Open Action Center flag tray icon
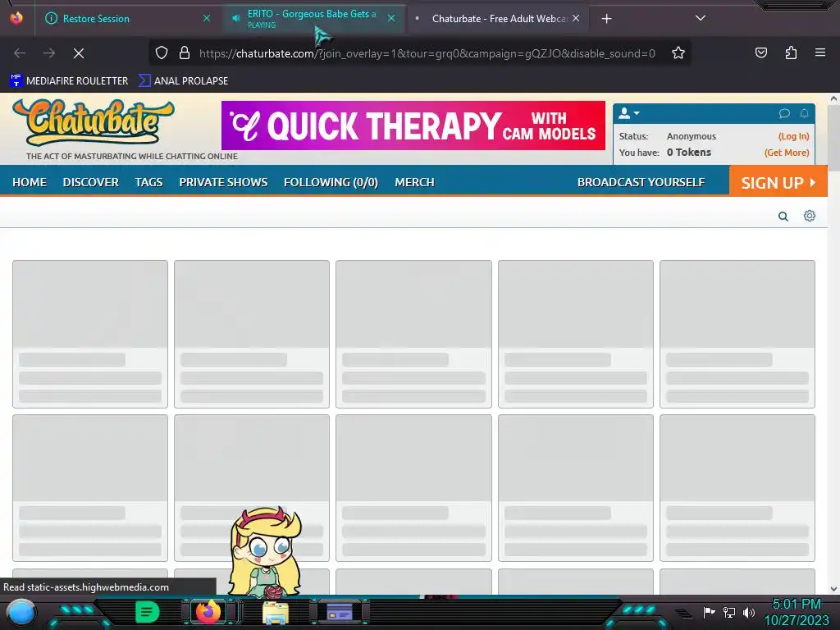840x630 pixels. (709, 612)
